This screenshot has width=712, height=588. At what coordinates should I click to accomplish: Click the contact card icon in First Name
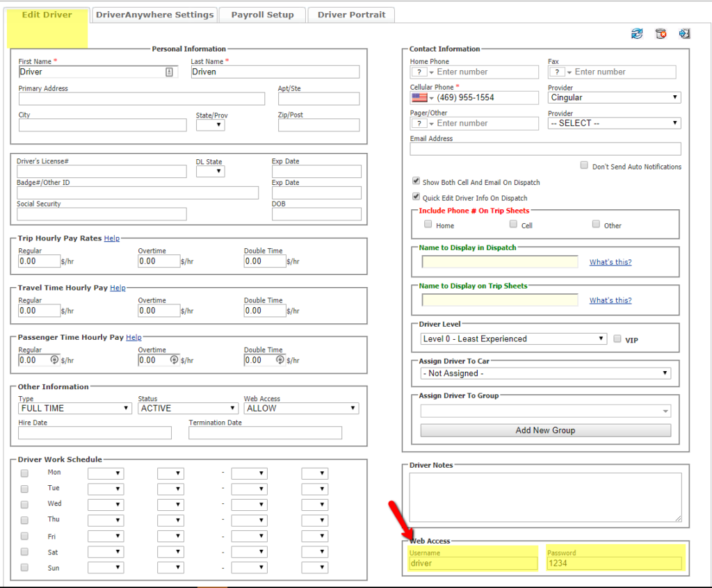pyautogui.click(x=169, y=72)
